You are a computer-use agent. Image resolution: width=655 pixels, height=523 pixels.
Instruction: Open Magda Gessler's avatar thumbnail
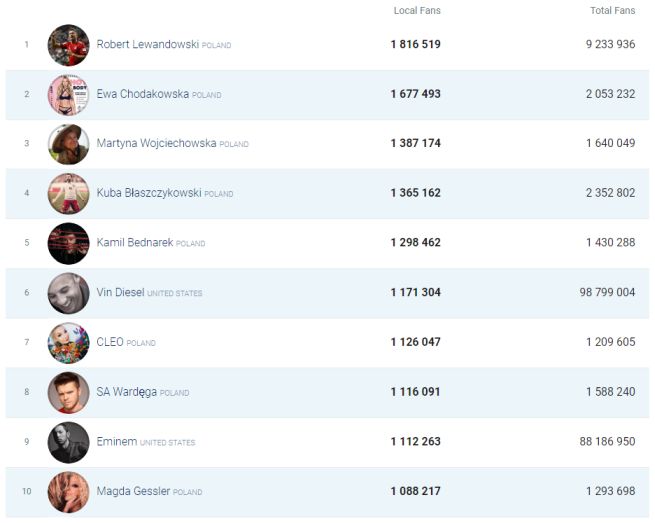68,492
